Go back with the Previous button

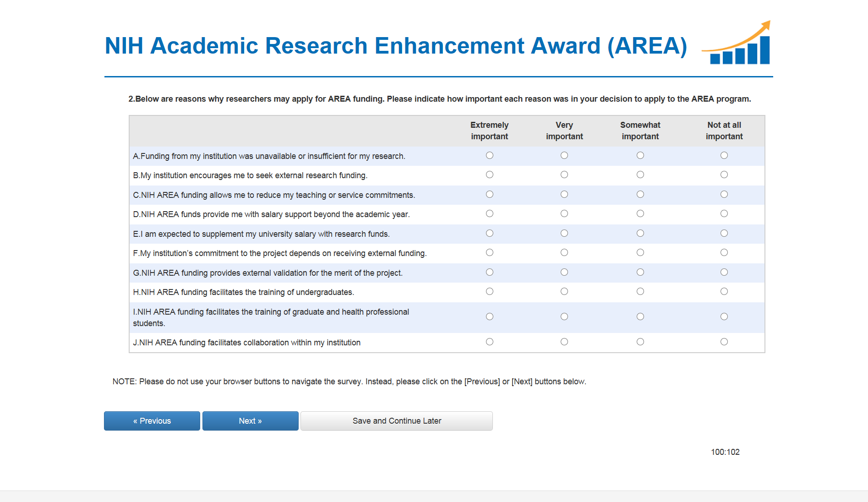[152, 421]
